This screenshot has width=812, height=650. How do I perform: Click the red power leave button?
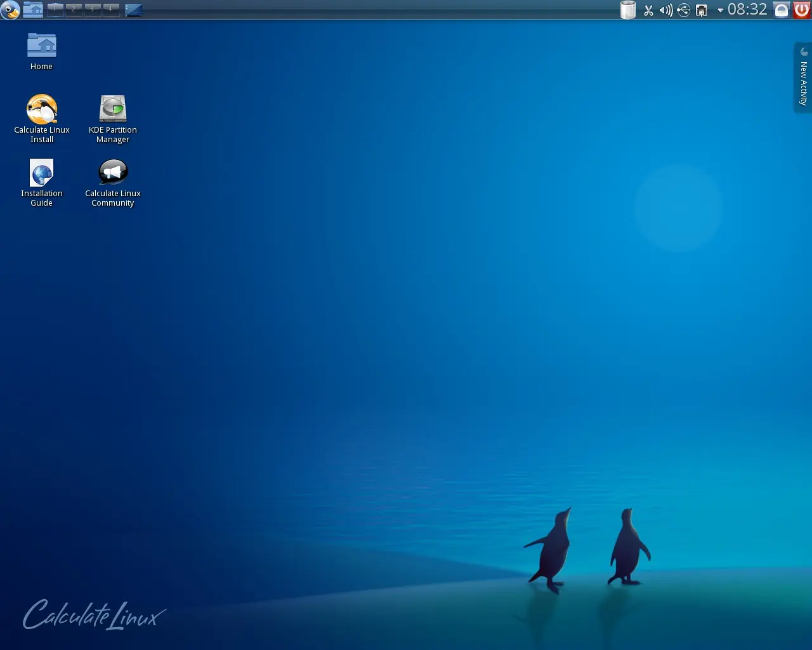point(802,10)
